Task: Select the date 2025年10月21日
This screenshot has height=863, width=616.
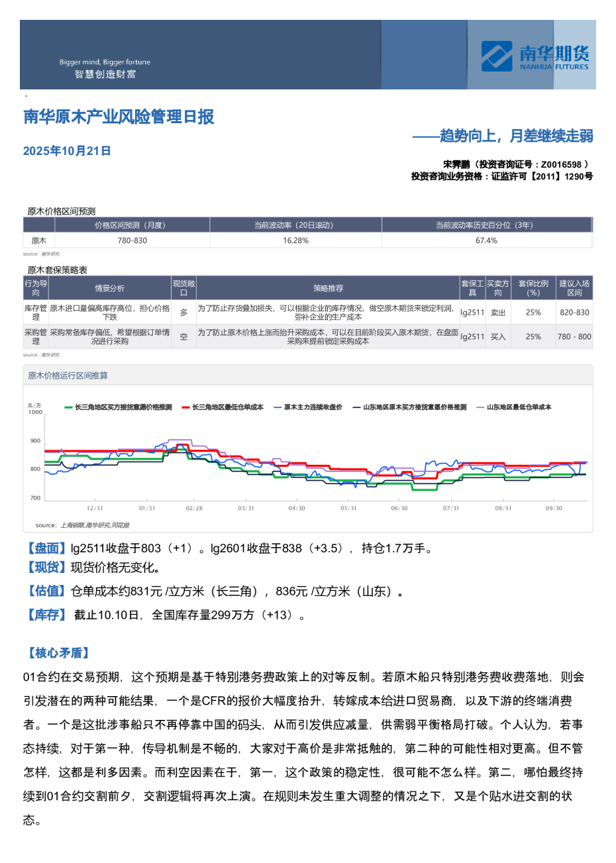Action: pyautogui.click(x=67, y=151)
